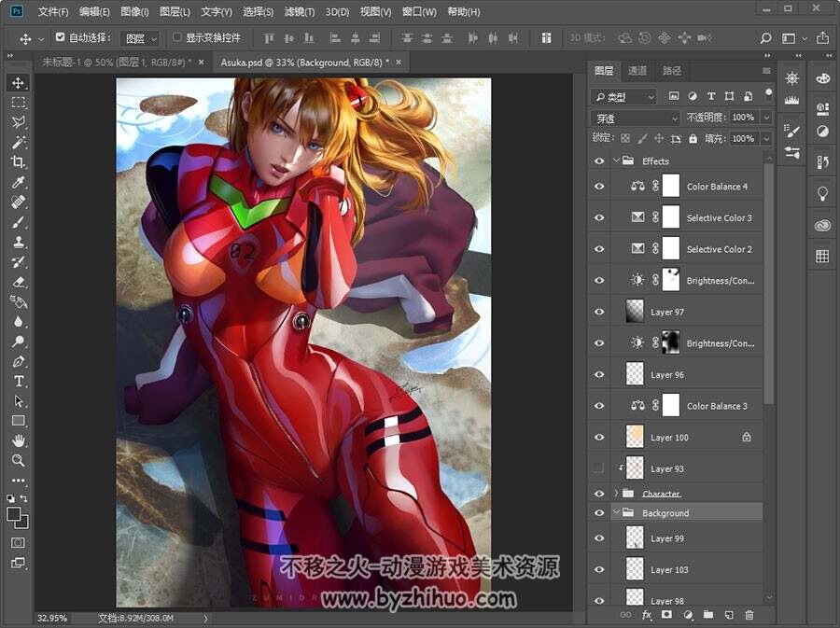Viewport: 840px width, 628px height.
Task: Show hidden Layer 93
Action: 599,468
